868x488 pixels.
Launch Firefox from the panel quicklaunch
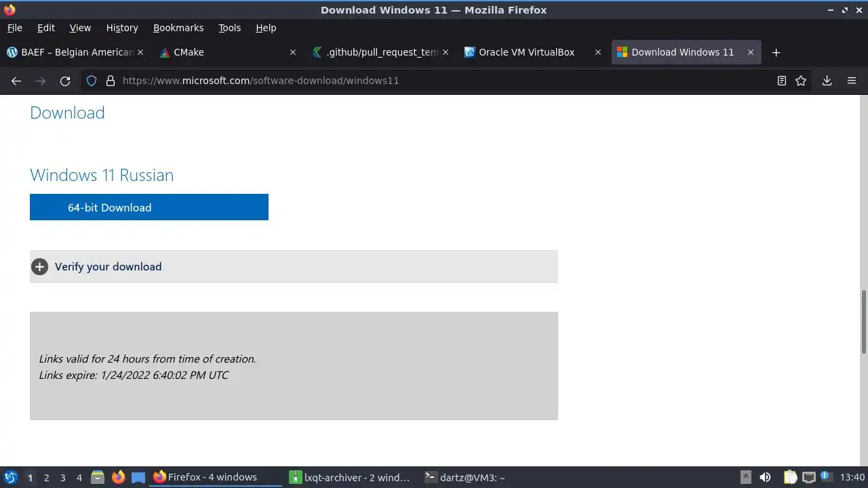click(x=118, y=477)
